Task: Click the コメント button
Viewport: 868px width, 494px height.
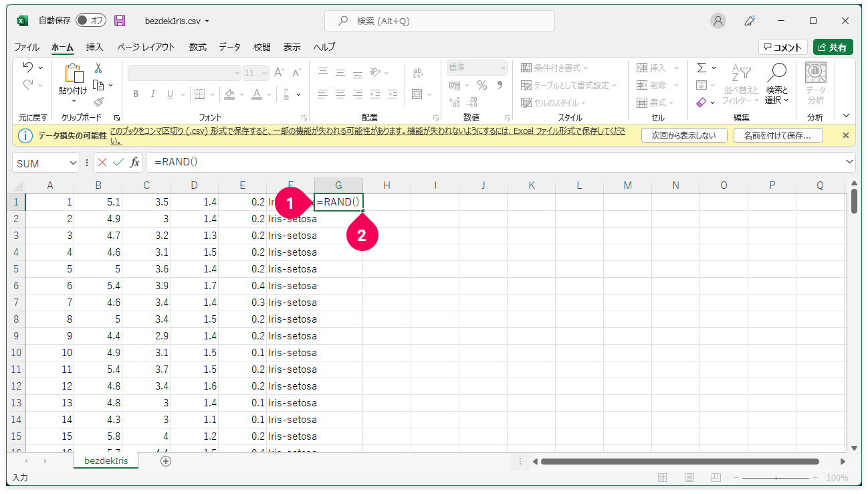Action: click(x=783, y=47)
